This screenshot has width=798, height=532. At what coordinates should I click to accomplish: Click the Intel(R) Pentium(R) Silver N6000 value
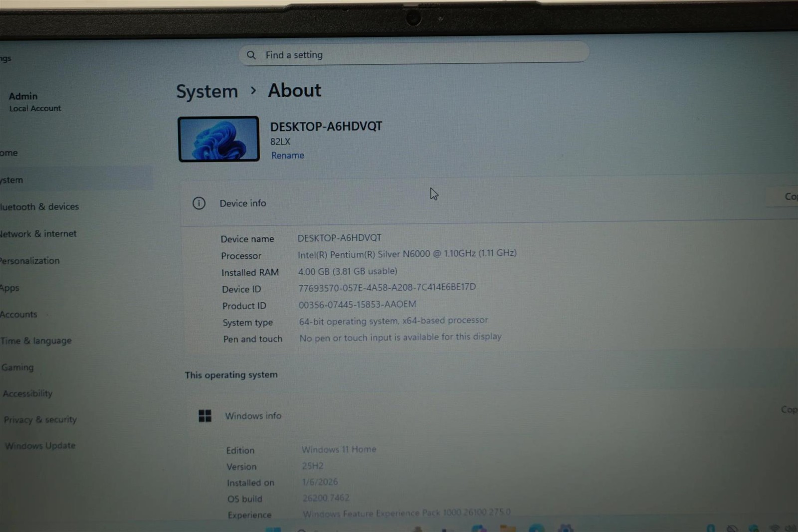click(x=407, y=254)
